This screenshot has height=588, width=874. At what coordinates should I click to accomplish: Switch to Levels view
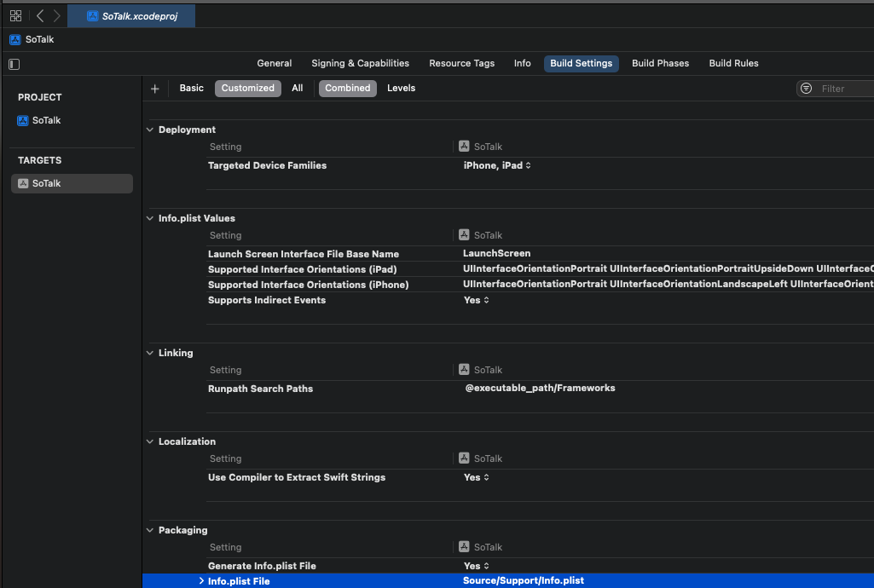(x=402, y=88)
